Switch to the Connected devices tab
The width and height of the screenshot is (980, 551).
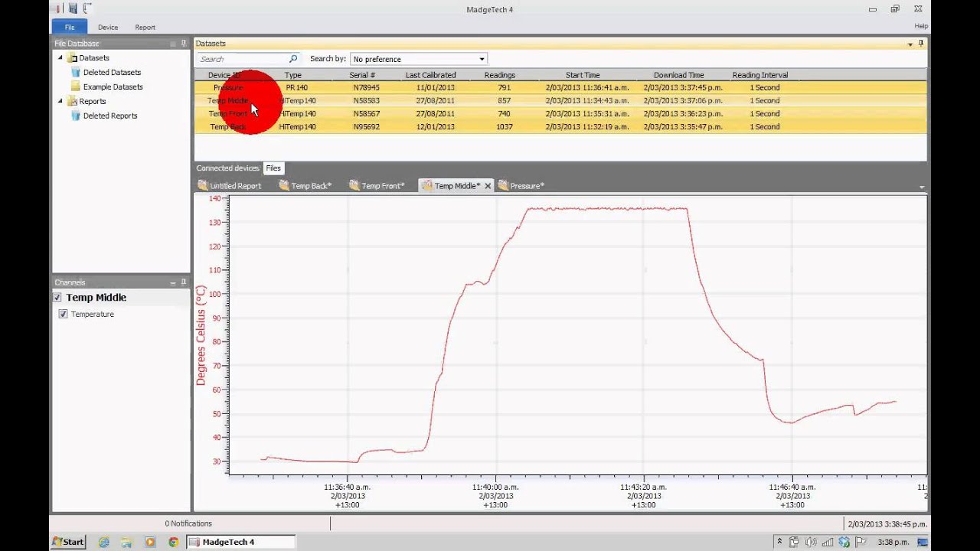[x=228, y=168]
